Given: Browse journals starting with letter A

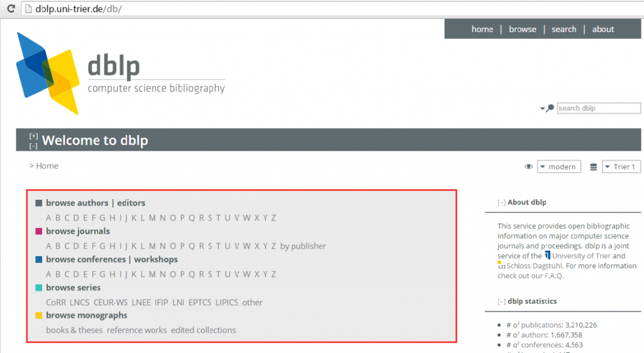Looking at the screenshot, I should tap(48, 246).
